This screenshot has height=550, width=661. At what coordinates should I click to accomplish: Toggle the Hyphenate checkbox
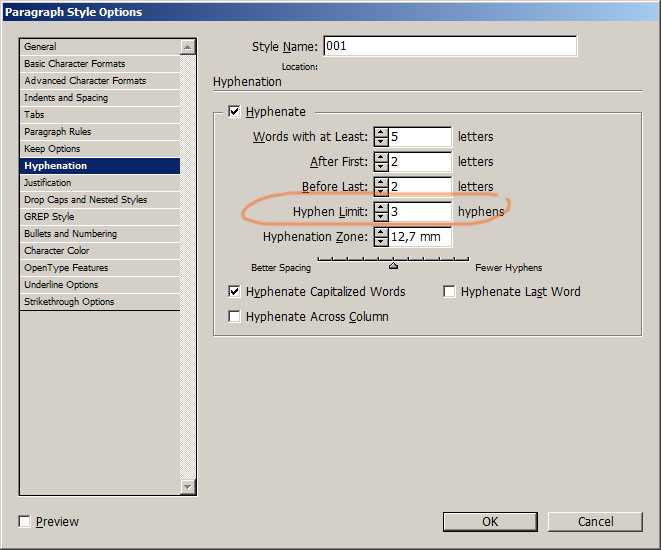pyautogui.click(x=234, y=112)
